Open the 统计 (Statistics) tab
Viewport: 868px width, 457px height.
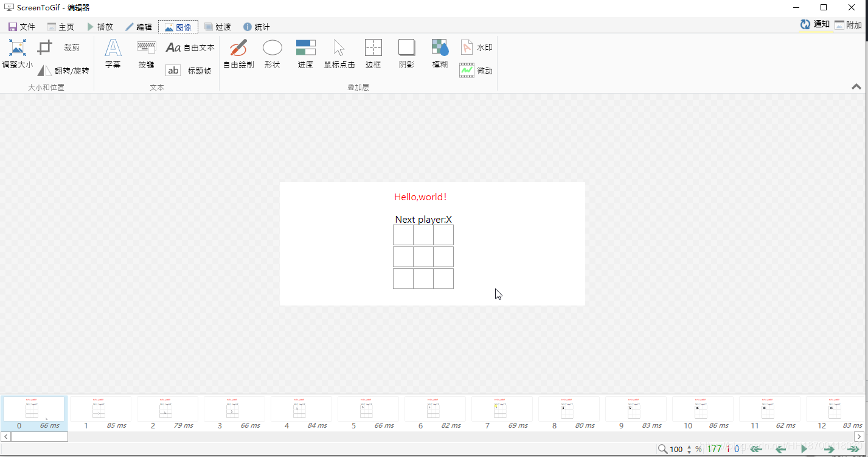[257, 27]
